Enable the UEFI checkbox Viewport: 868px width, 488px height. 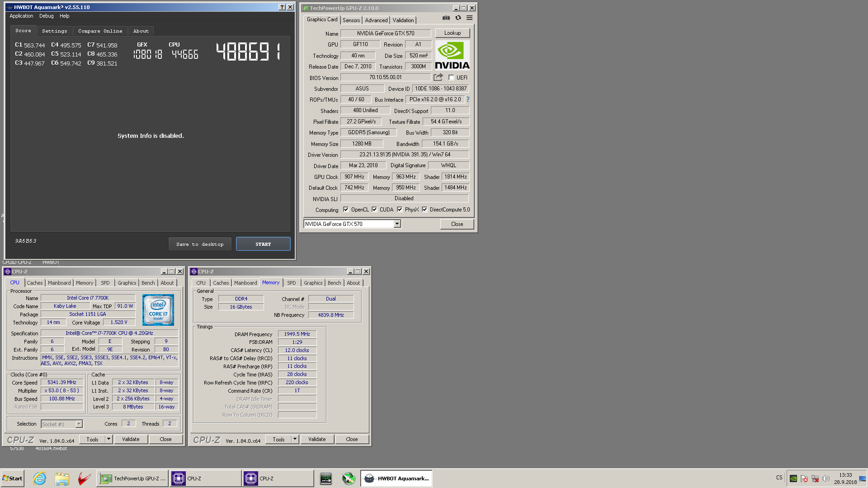451,78
